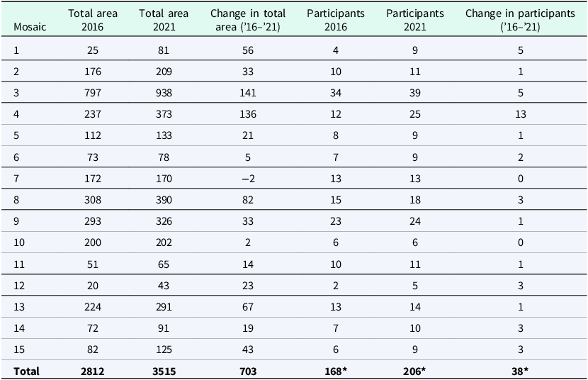Screen dimensions: 588x380
Task: Select the Total area 2016 header
Action: tap(93, 20)
